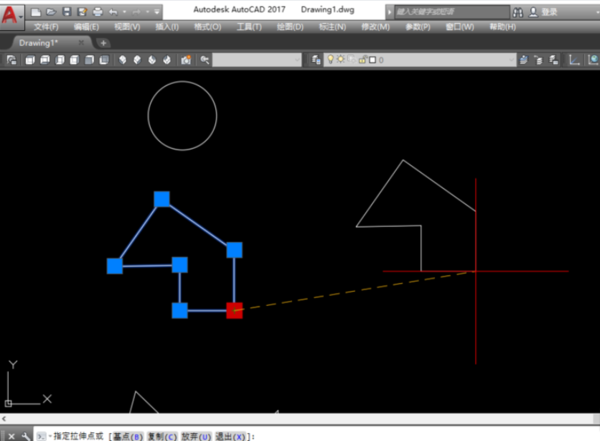This screenshot has height=441, width=600.
Task: Click the wrench customize icon on command line
Action: [x=24, y=436]
